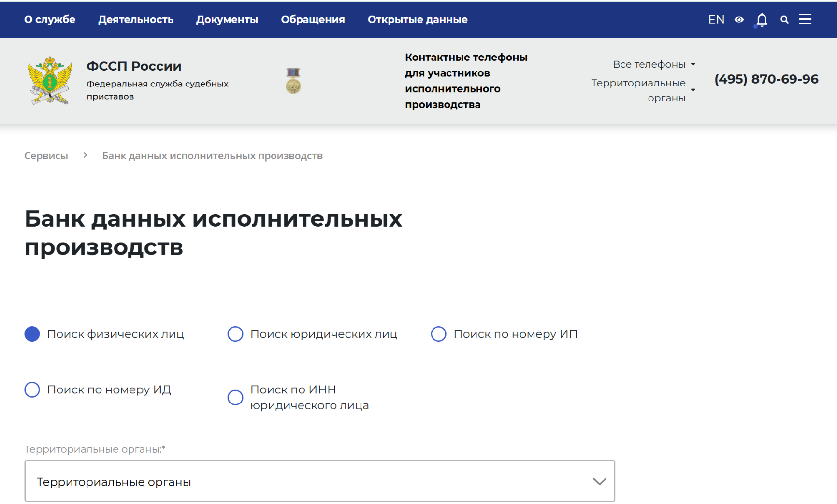Click phone number (495) 870-69-96
This screenshot has height=504, width=837.
pos(766,79)
